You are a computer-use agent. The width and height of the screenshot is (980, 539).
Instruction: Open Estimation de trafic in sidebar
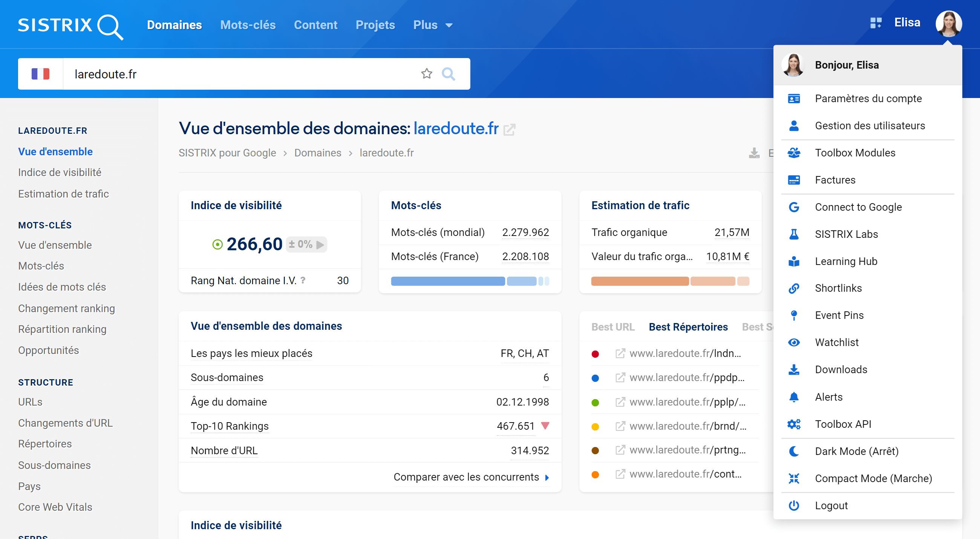click(64, 194)
